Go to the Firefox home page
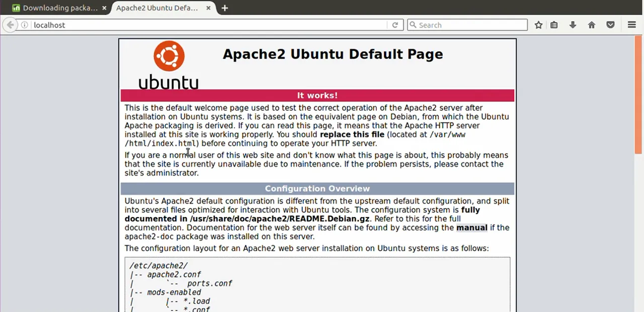Viewport: 644px width, 312px height. point(592,25)
